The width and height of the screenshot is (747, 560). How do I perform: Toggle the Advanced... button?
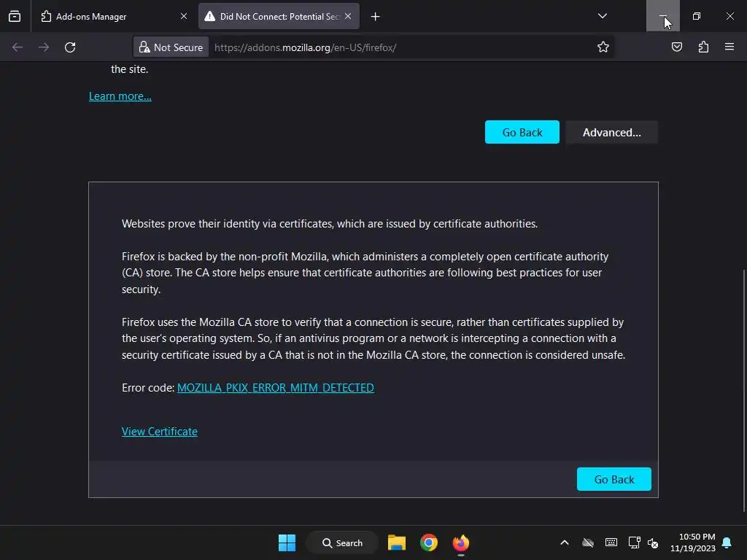[x=612, y=132]
